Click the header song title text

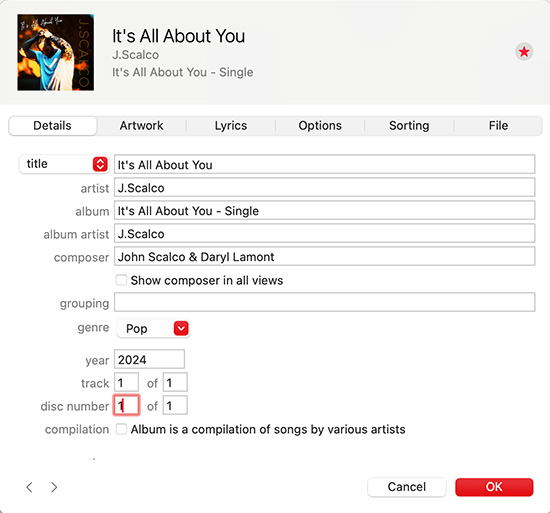pyautogui.click(x=179, y=36)
